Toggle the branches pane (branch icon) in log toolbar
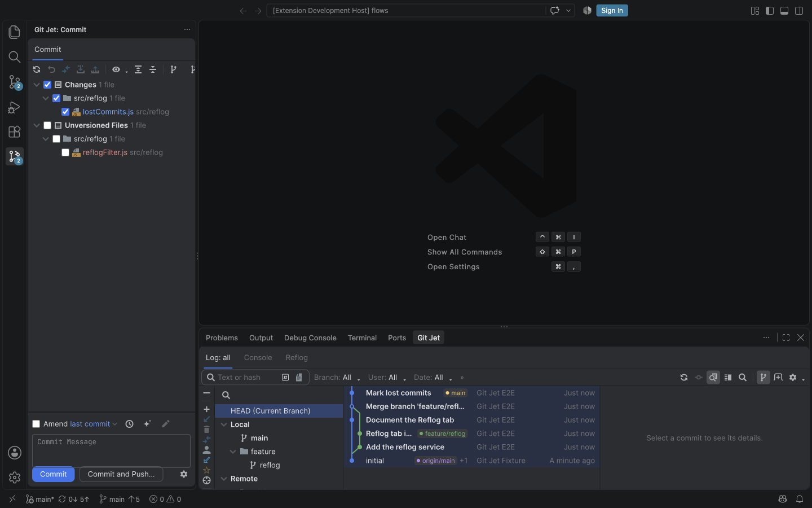Viewport: 812px width, 508px height. click(763, 378)
